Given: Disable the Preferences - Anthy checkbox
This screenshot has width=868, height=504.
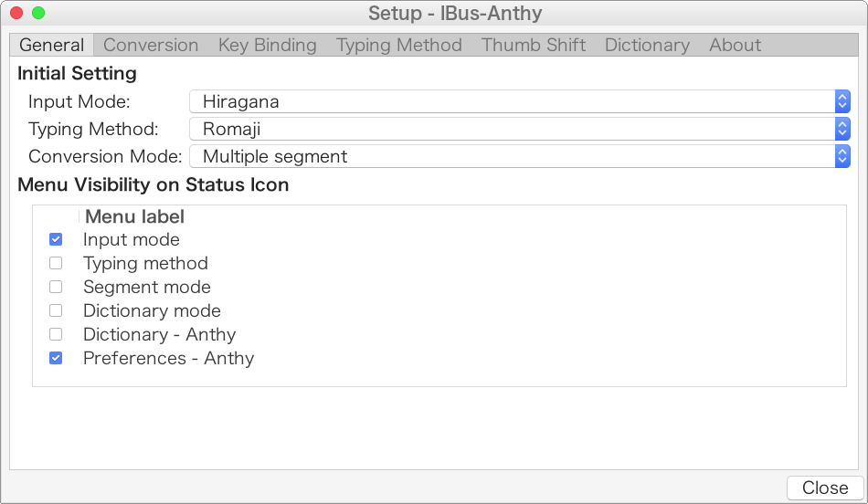Looking at the screenshot, I should (x=56, y=358).
